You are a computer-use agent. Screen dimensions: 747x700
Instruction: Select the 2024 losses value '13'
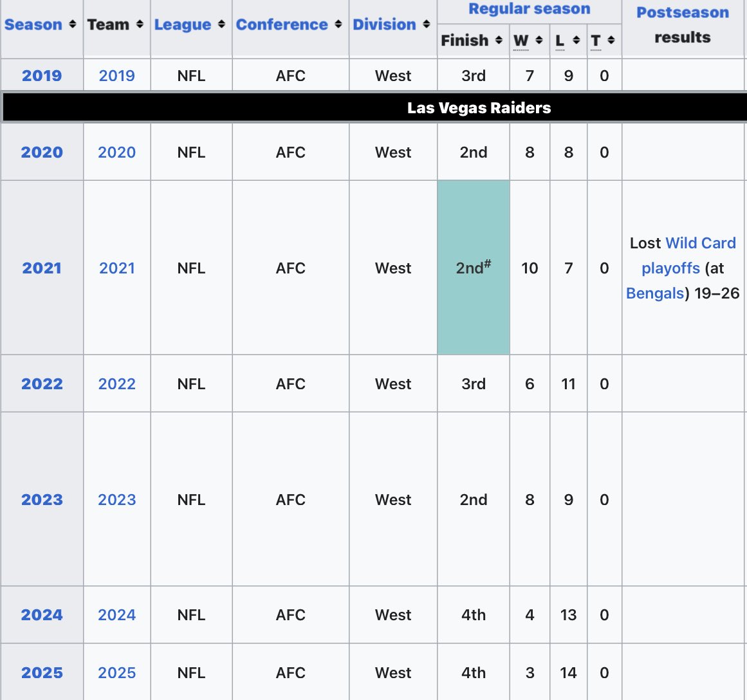tap(568, 614)
